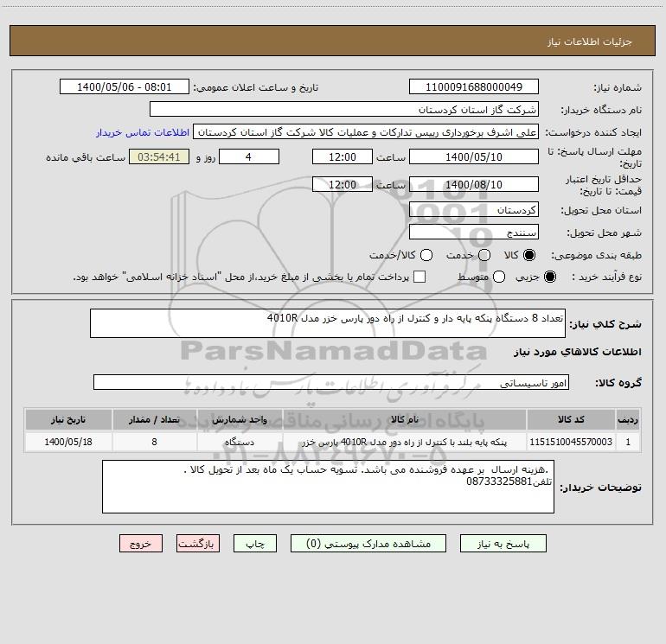The image size is (666, 644).
Task: Click the reply deadline date field 1400/05/10
Action: [474, 156]
